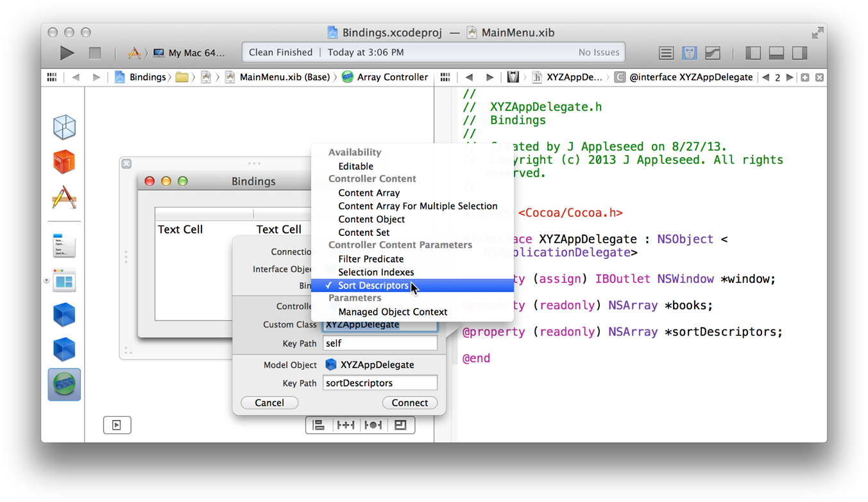Toggle the Navigator pane

point(753,53)
